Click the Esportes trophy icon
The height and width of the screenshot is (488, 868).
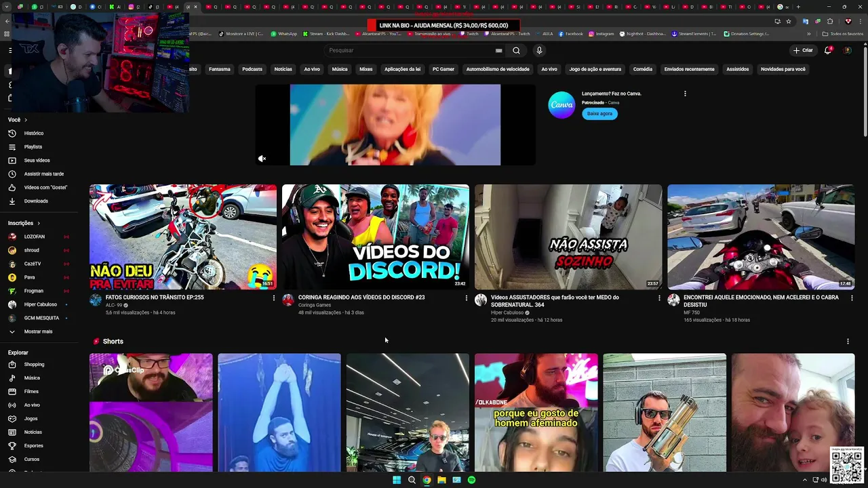click(12, 445)
